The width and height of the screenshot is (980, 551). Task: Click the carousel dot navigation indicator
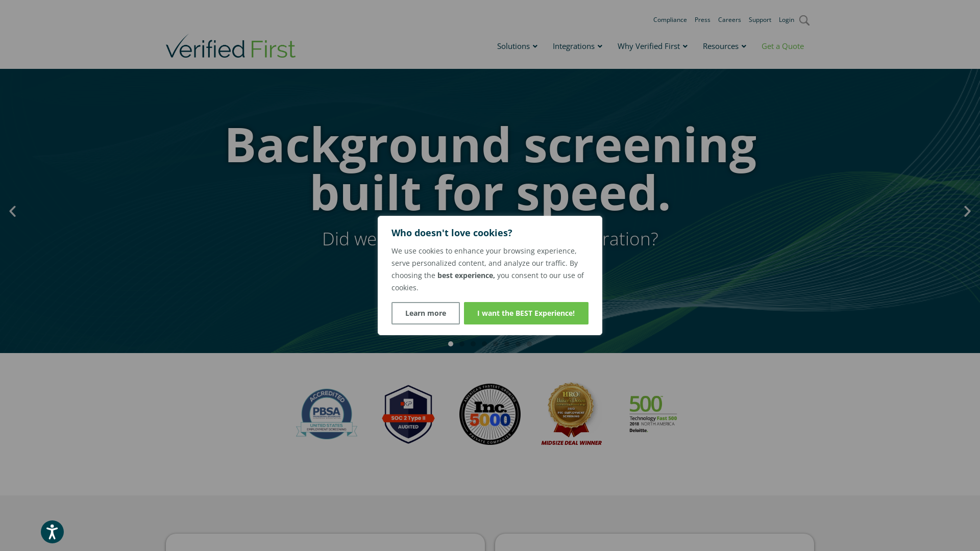click(450, 343)
